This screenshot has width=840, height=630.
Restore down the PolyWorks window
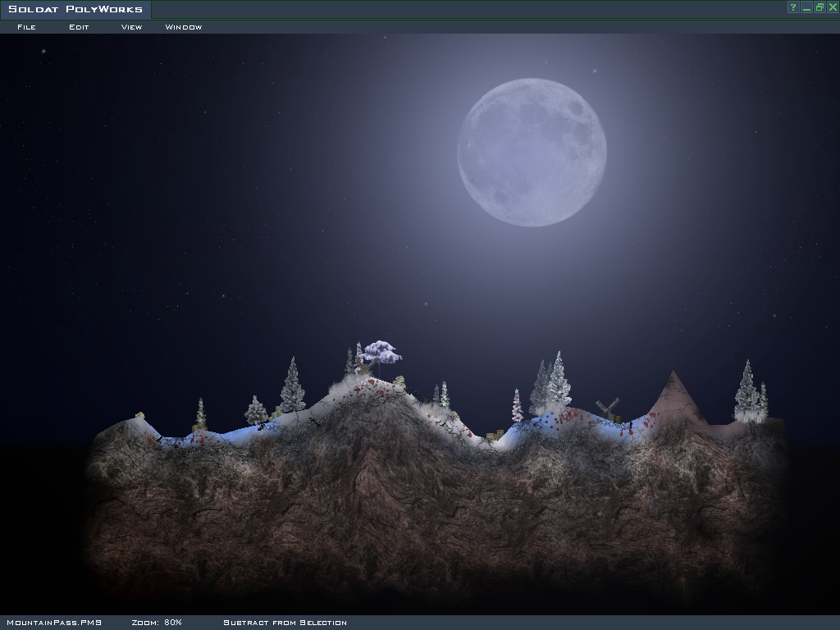(x=819, y=7)
